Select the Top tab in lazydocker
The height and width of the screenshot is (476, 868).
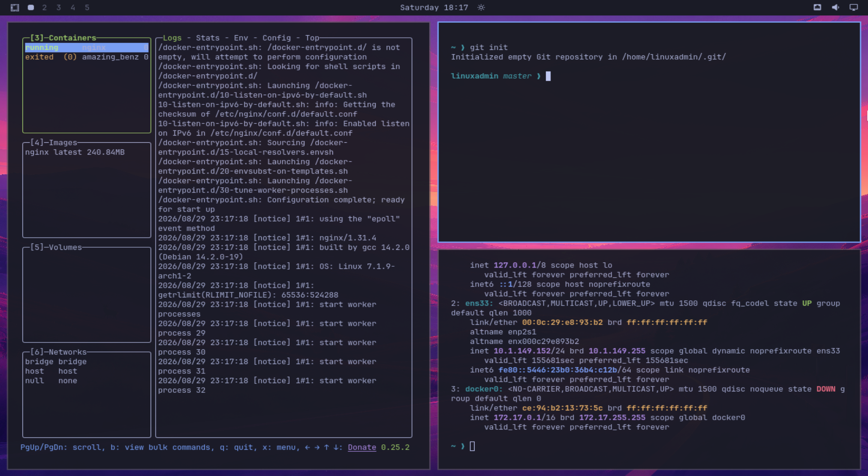click(312, 38)
